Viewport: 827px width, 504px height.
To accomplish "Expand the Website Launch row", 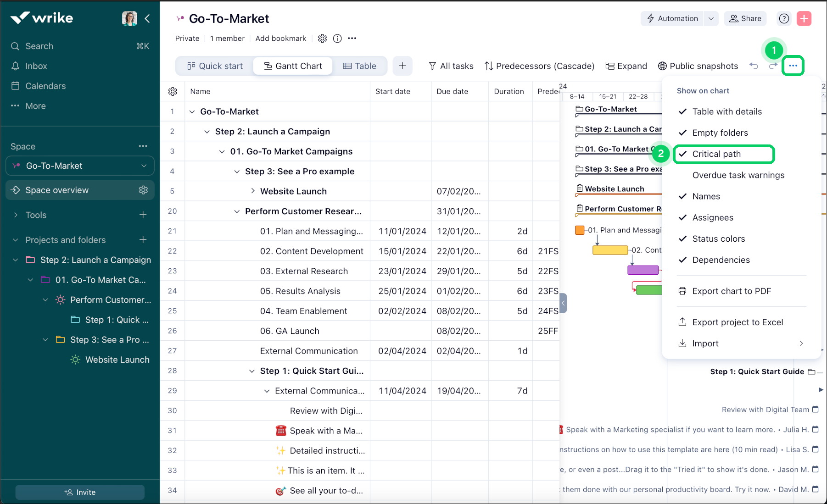I will [x=252, y=191].
